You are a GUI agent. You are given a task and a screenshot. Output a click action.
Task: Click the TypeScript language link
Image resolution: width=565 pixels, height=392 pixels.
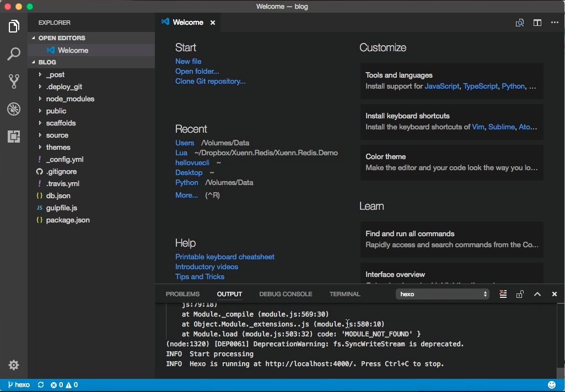pyautogui.click(x=480, y=86)
